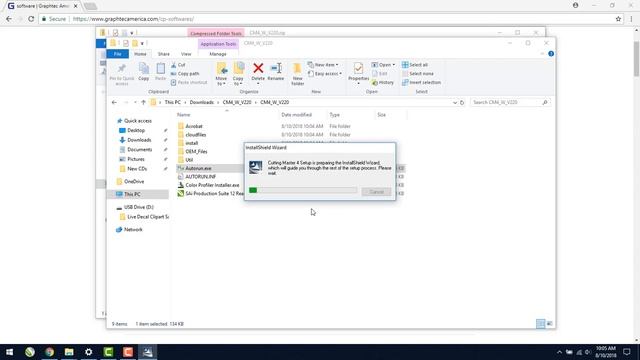The width and height of the screenshot is (640, 360).
Task: Click Edit in the Open group
Action: click(x=380, y=73)
